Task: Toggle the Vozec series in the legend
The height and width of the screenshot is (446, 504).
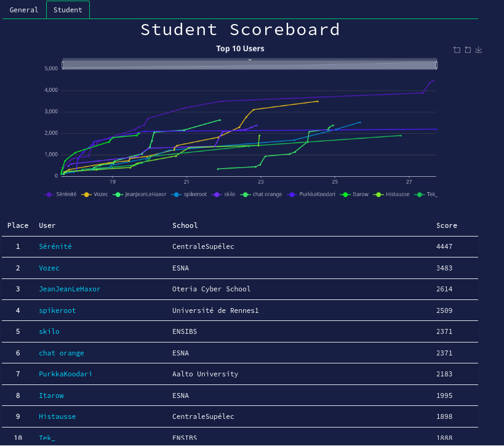Action: click(x=95, y=195)
